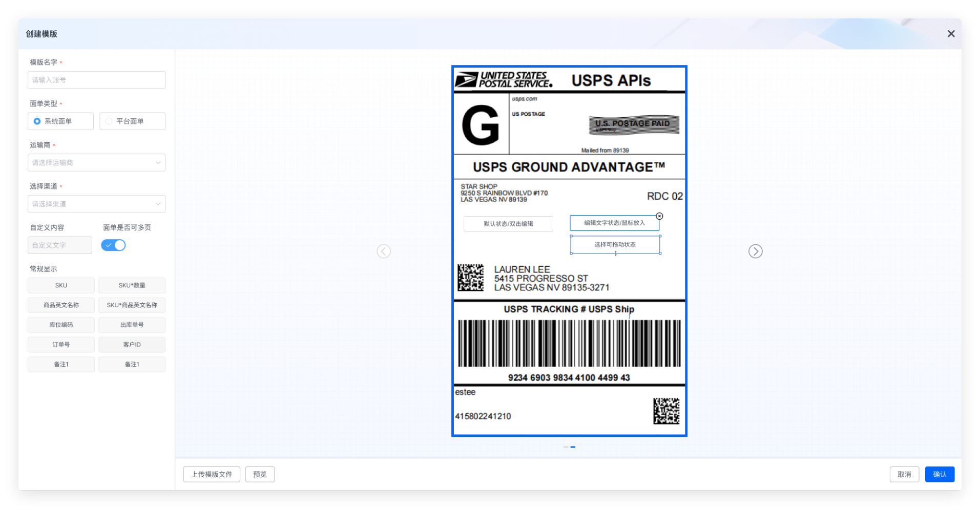
Task: Select the 平台面单 radio option
Action: [x=109, y=121]
